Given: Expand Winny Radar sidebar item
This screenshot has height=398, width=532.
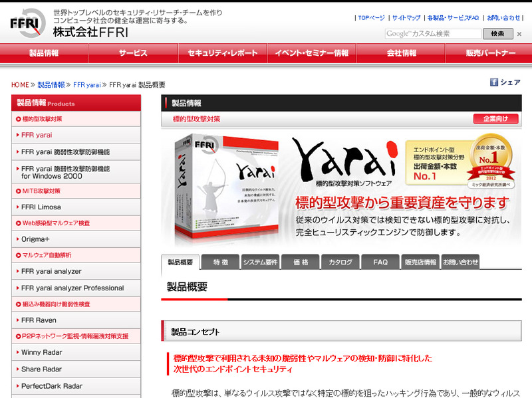Looking at the screenshot, I should coord(41,352).
